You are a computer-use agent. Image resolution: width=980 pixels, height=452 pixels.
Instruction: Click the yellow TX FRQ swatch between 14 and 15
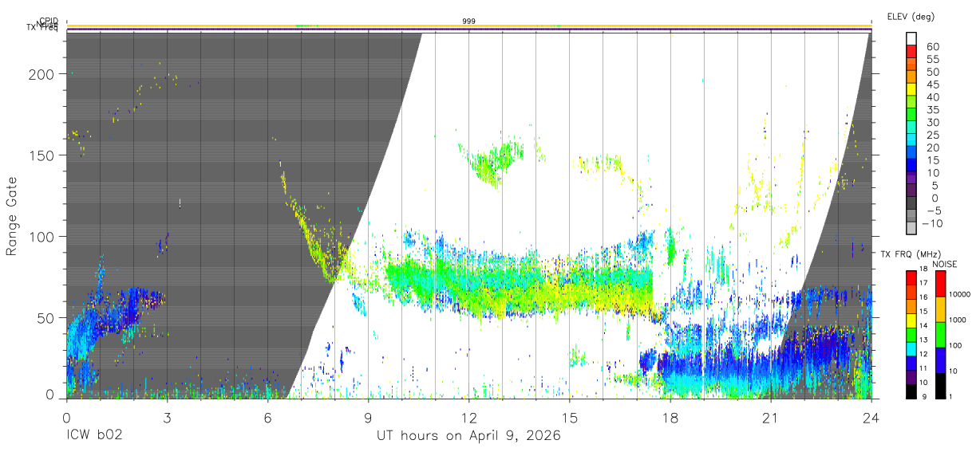[911, 319]
